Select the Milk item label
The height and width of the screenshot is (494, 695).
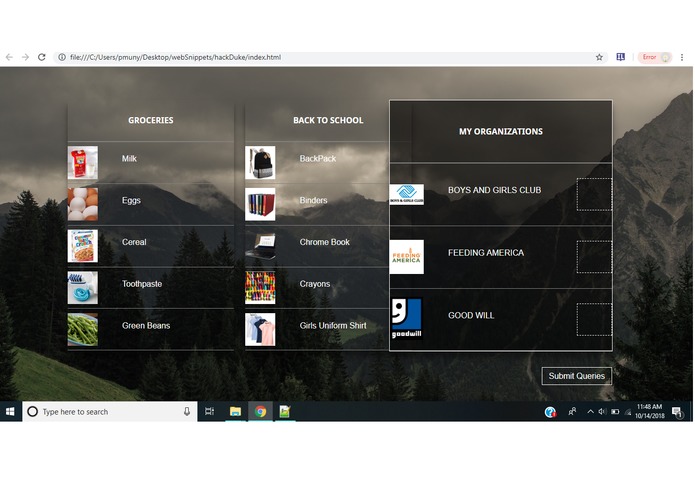pyautogui.click(x=129, y=159)
